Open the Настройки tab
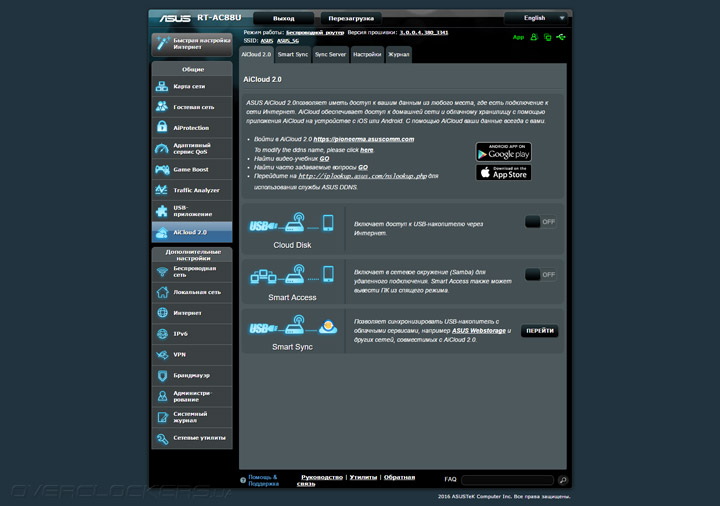The height and width of the screenshot is (506, 720). pos(367,55)
